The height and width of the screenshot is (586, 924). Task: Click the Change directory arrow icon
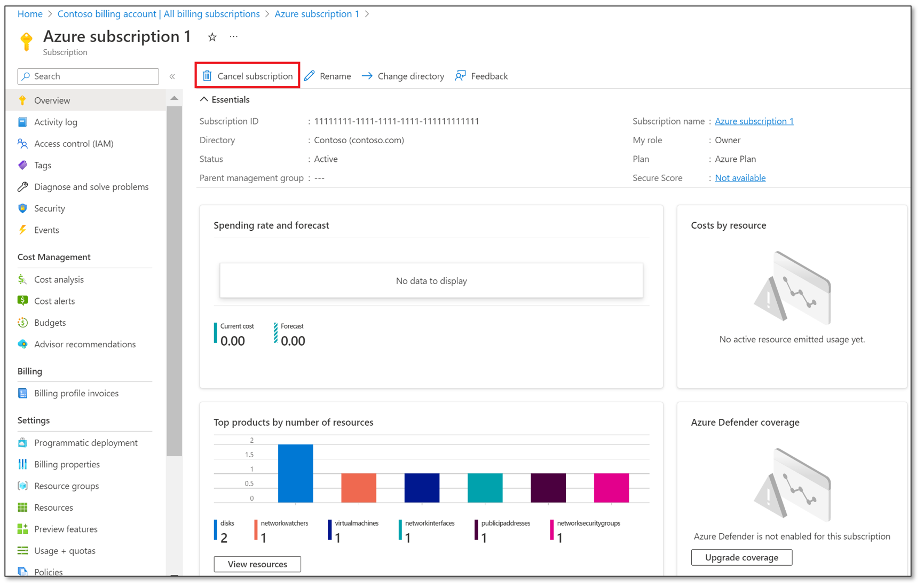click(x=367, y=76)
